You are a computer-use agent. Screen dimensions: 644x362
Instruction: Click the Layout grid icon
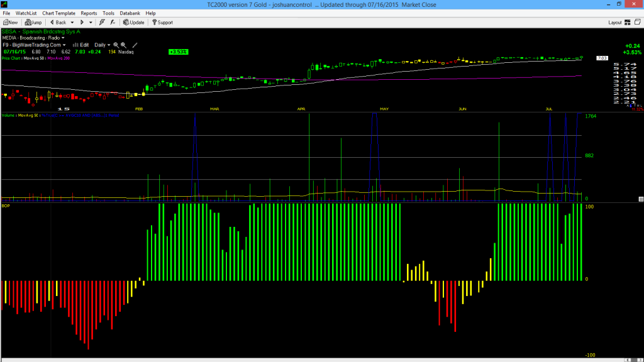pos(628,23)
